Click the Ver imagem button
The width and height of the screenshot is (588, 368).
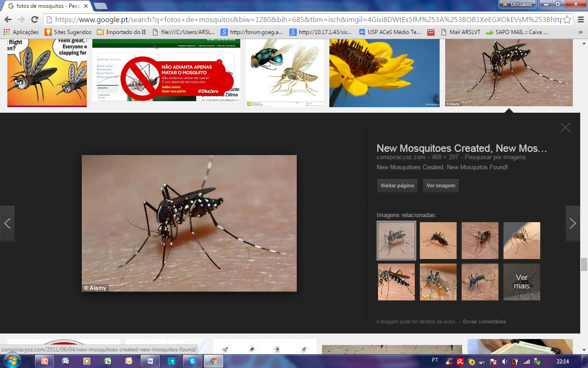441,185
